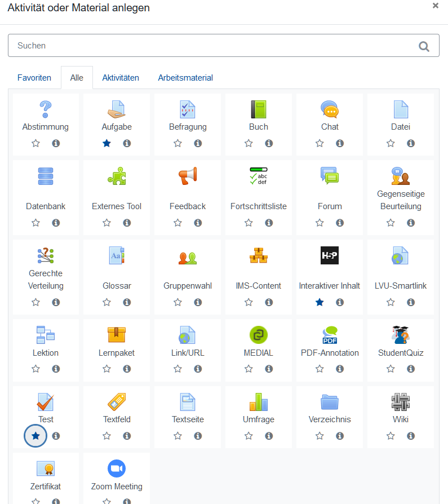Select the Fortschrittsliste icon
The image size is (448, 504).
pos(259,176)
